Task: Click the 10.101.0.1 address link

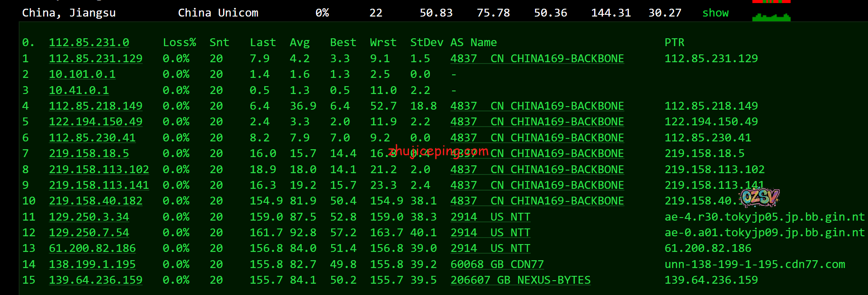Action: [82, 74]
